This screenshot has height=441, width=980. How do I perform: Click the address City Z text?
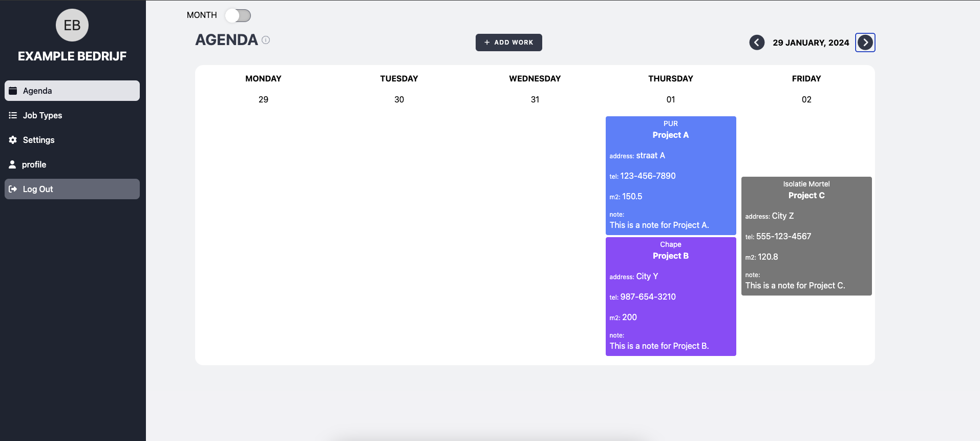tap(782, 216)
